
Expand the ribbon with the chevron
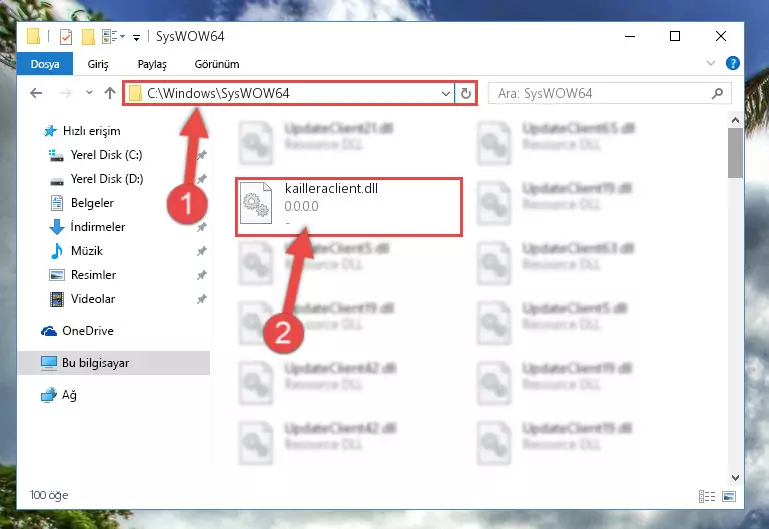(710, 63)
